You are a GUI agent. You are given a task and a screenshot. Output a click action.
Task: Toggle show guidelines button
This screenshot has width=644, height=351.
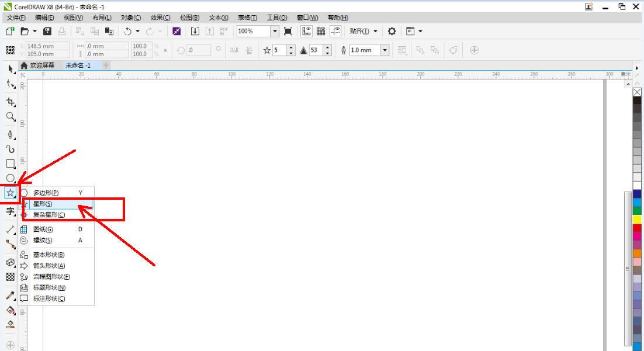click(336, 31)
